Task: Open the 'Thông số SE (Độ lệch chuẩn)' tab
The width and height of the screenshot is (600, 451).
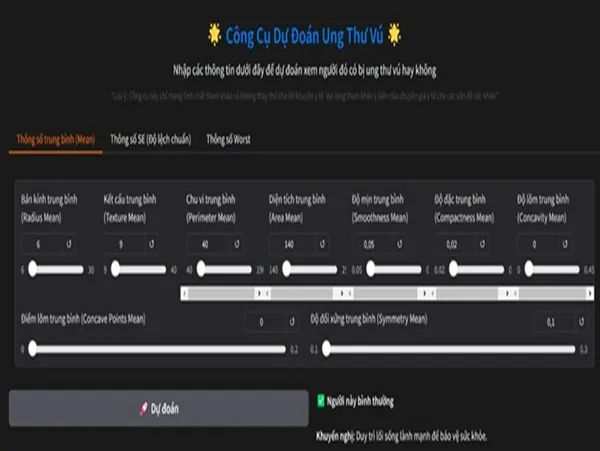Action: pyautogui.click(x=150, y=139)
